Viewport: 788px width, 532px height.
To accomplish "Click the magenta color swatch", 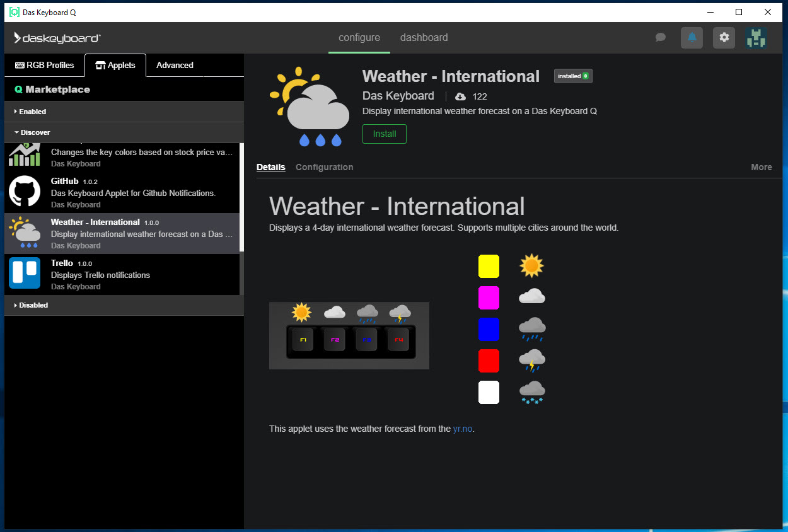I will point(489,298).
